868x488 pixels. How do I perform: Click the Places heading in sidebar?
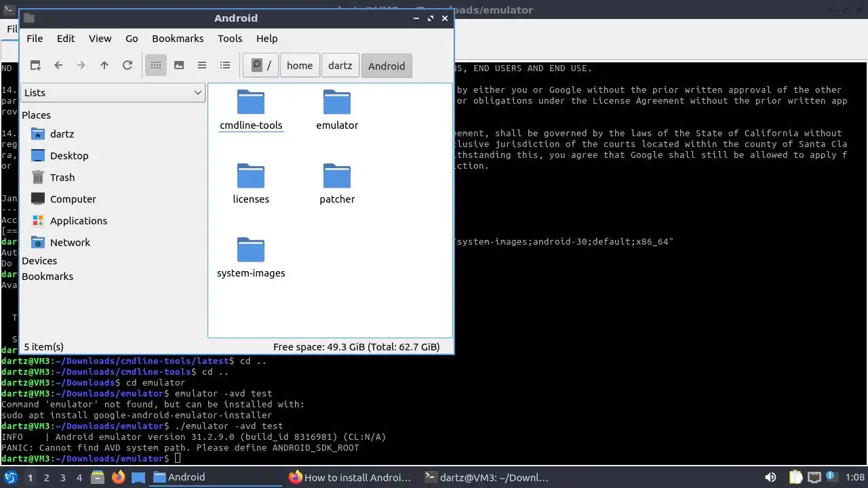(x=36, y=115)
